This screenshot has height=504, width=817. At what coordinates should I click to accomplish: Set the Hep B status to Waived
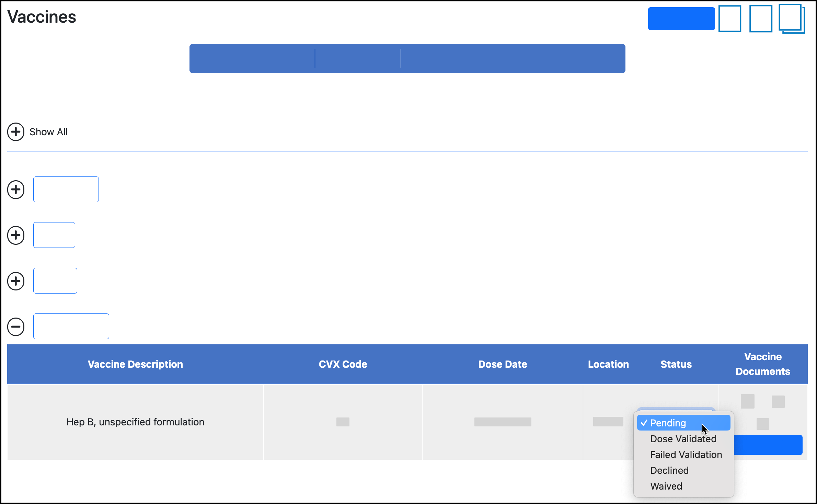tap(666, 486)
